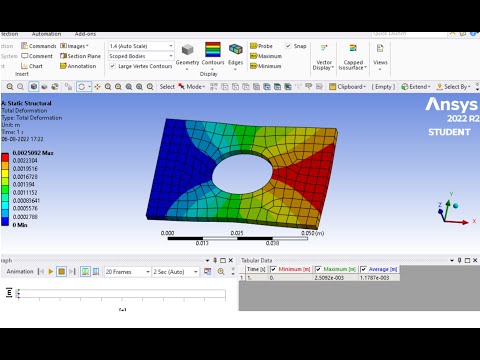The height and width of the screenshot is (360, 480).
Task: Open the Views menu
Action: tap(380, 57)
